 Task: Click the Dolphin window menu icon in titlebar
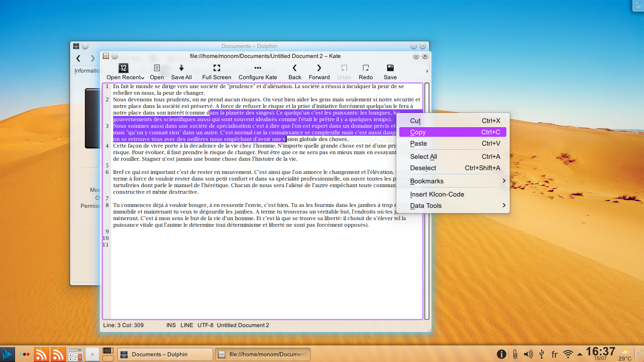point(76,46)
